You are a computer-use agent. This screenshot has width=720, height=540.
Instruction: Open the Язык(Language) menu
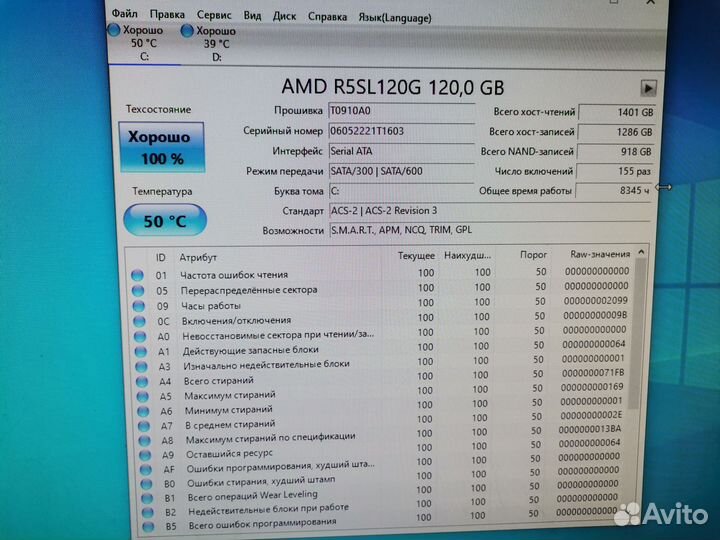click(395, 18)
